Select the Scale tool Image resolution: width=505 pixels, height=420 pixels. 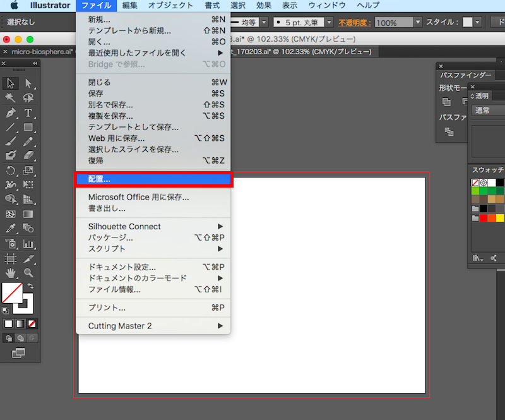pyautogui.click(x=28, y=171)
